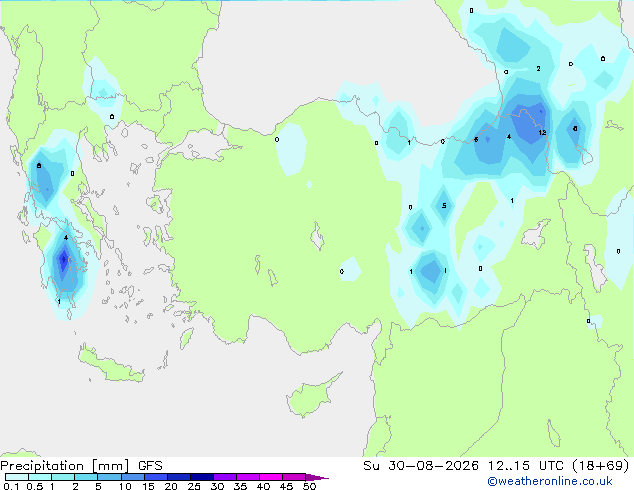Select the 0.5–1 mm legend color swatch
This screenshot has width=634, height=490.
pos(40,477)
